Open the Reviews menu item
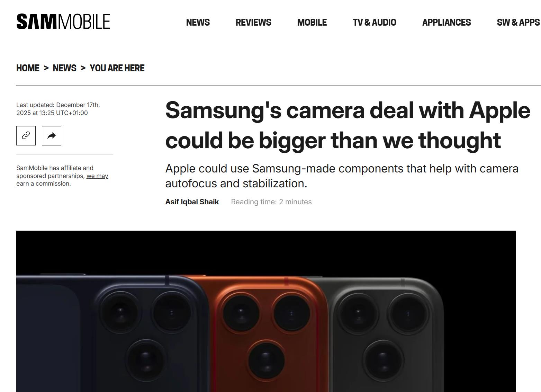This screenshot has height=392, width=541. (x=253, y=23)
